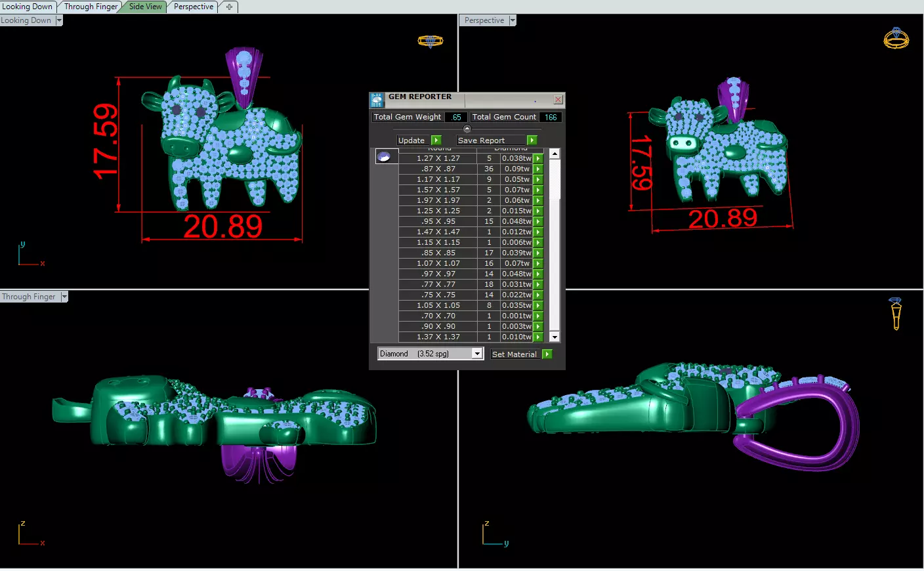Switch to the Side View tab
This screenshot has height=571, width=924.
(145, 7)
